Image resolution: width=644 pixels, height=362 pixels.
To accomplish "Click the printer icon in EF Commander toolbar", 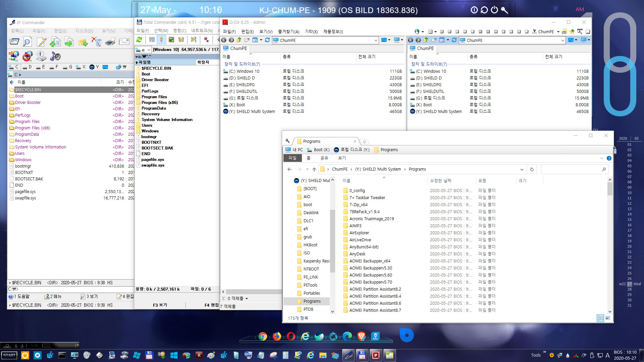I will click(x=110, y=42).
